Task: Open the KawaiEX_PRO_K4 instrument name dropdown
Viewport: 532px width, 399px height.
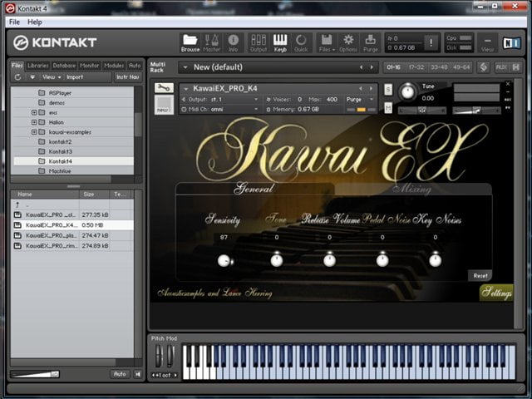Action: tap(186, 89)
